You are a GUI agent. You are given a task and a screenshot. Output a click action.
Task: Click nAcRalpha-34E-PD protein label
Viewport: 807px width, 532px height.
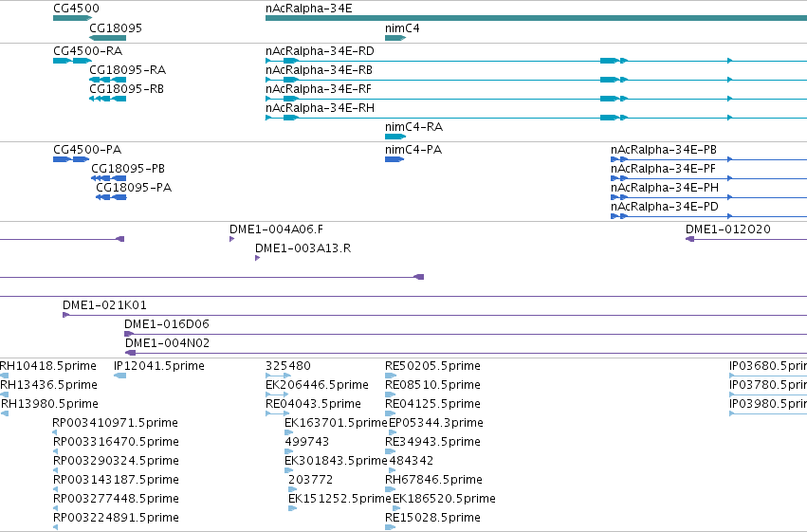pyautogui.click(x=665, y=207)
